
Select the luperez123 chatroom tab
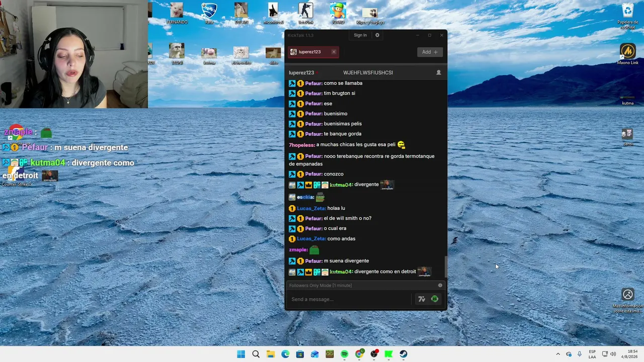pyautogui.click(x=313, y=52)
